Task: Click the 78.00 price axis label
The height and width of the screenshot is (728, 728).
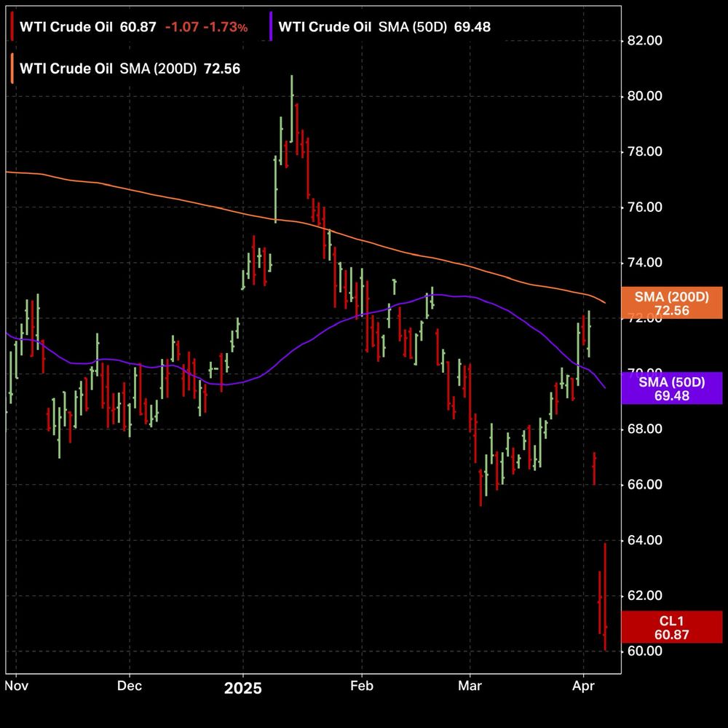Action: click(x=644, y=151)
